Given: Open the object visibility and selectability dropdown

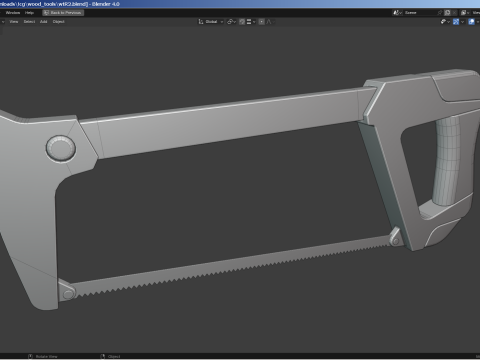Looking at the screenshot, I should 445,22.
